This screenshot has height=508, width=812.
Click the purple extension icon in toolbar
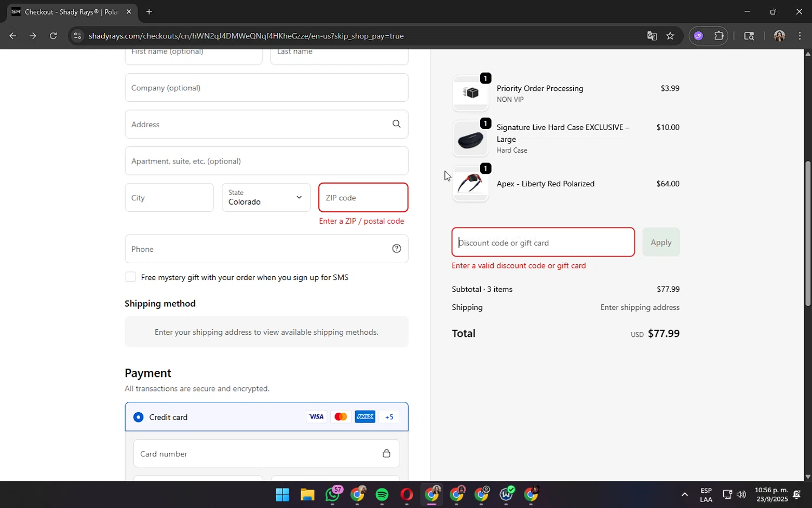[698, 36]
